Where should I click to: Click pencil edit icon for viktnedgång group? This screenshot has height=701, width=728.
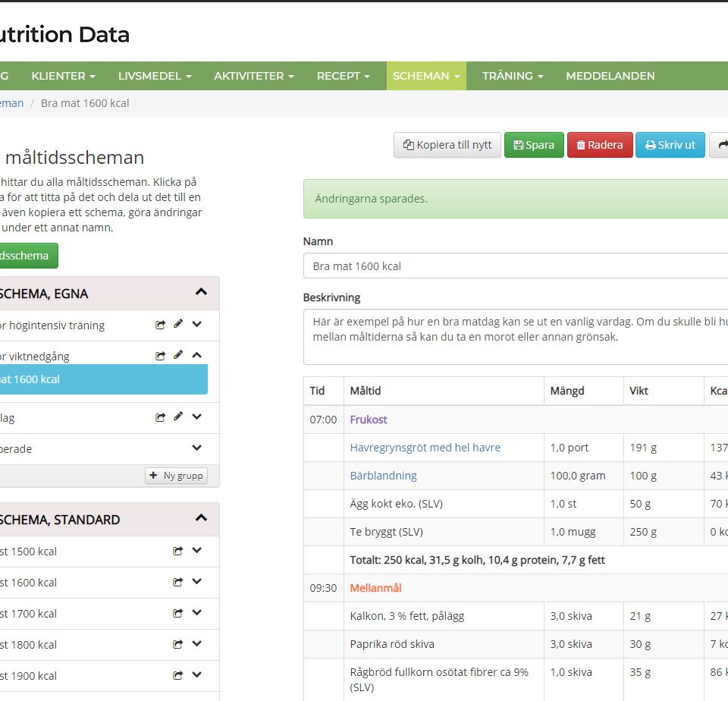coord(178,355)
